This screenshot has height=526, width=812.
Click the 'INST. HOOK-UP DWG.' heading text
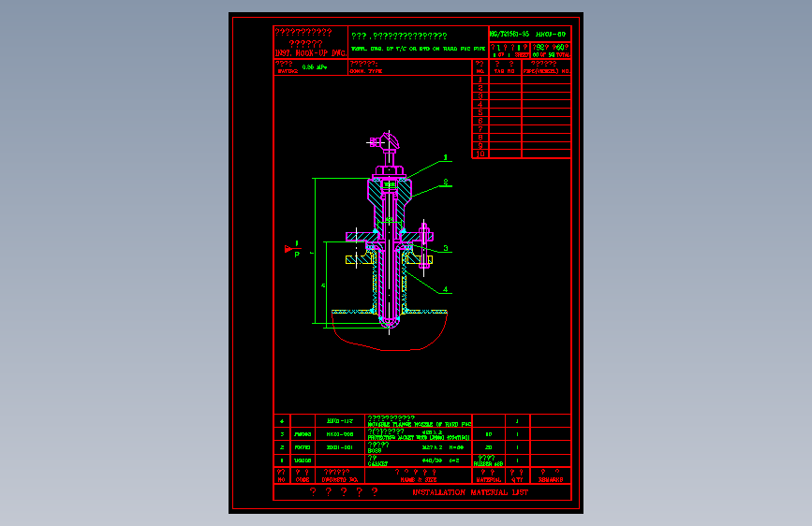click(x=310, y=52)
